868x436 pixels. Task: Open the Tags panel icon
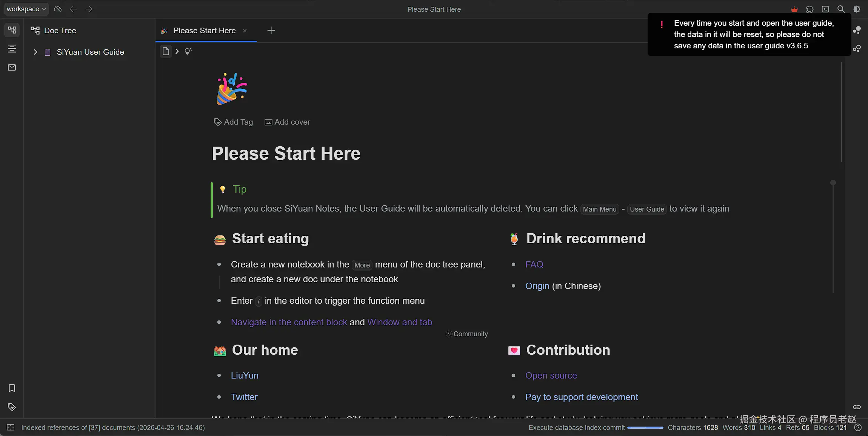[x=12, y=407]
